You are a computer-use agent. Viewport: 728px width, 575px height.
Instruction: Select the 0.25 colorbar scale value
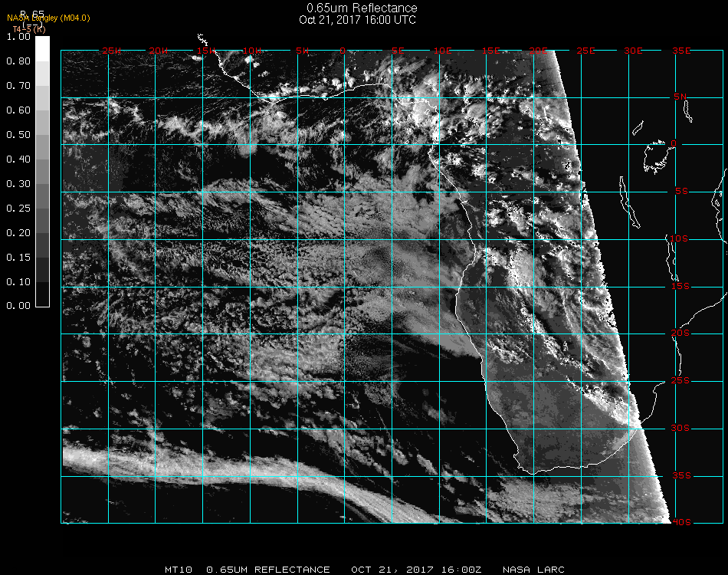(18, 209)
